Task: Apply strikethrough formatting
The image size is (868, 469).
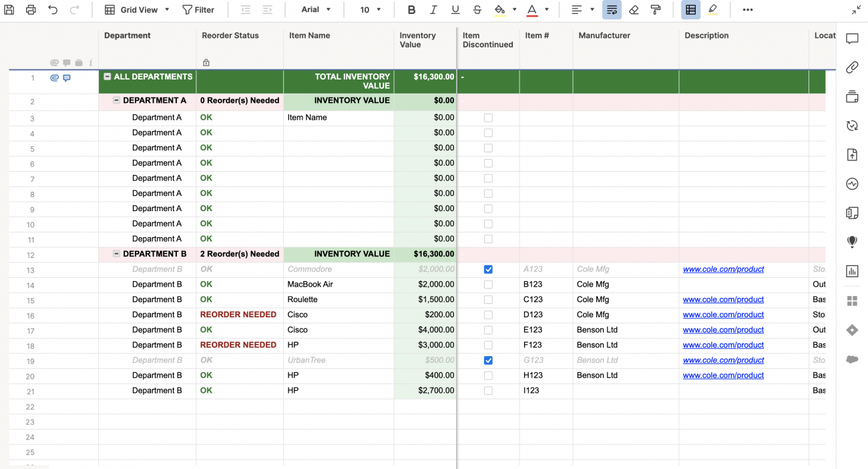Action: (477, 10)
